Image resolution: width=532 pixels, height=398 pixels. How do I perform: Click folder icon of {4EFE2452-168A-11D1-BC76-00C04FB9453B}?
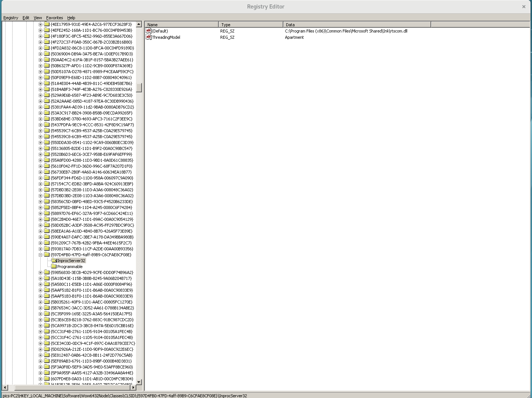pos(47,30)
